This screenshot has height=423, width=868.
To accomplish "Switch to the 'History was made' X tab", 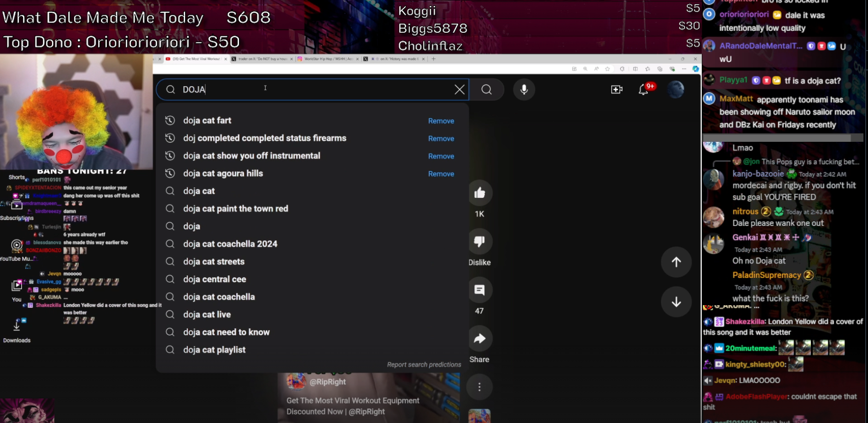I will (x=395, y=59).
